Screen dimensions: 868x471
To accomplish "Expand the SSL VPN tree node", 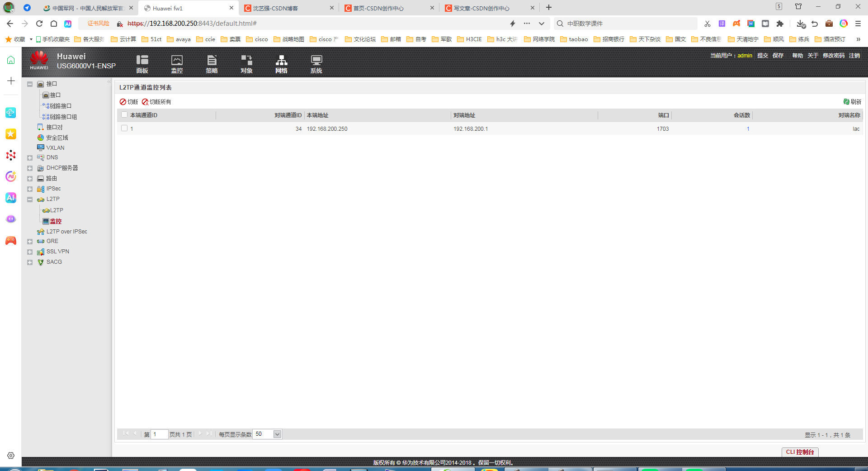I will click(x=30, y=252).
